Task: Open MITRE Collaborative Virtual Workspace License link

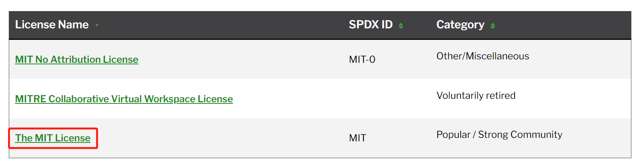Action: [124, 99]
